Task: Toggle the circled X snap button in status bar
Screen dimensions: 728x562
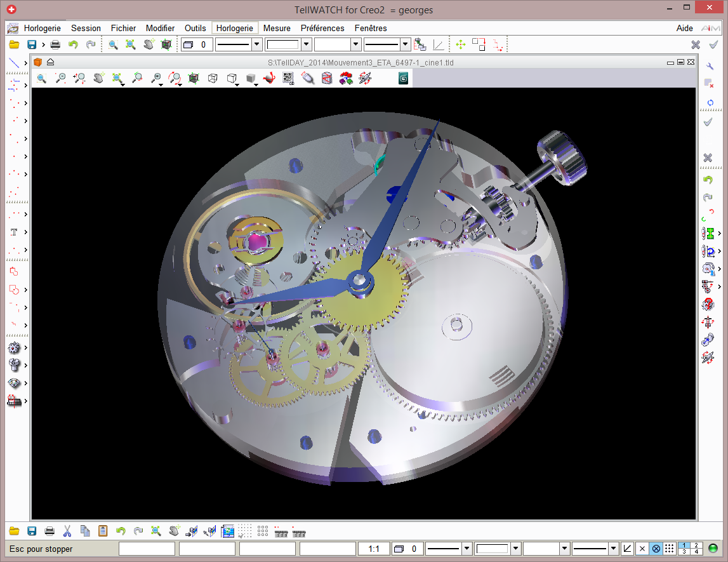Action: 656,549
